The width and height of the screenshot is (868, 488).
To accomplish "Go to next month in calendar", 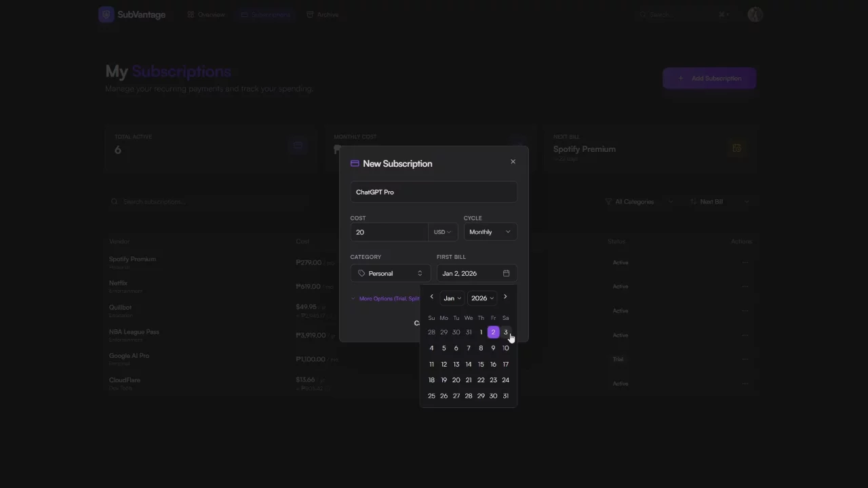I will (505, 297).
